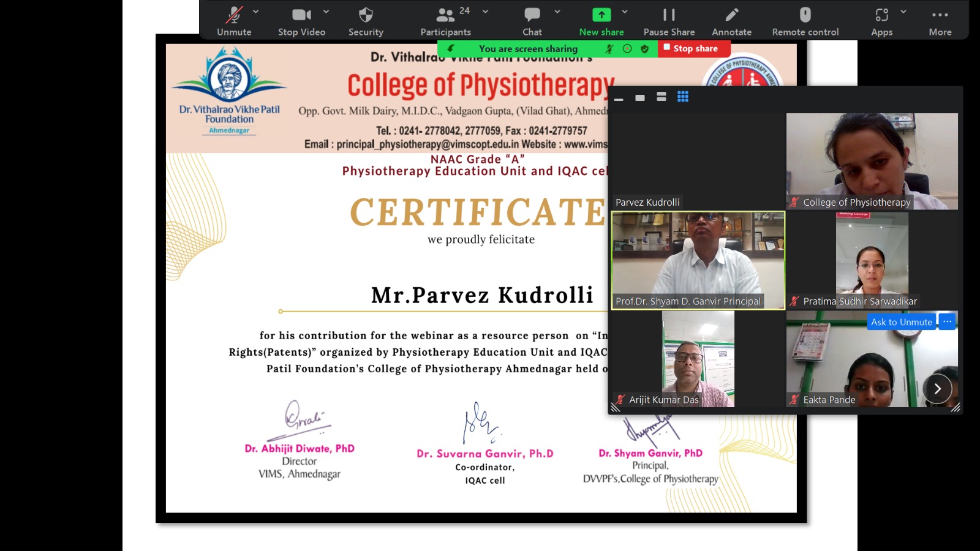Click Pause Share

click(669, 21)
